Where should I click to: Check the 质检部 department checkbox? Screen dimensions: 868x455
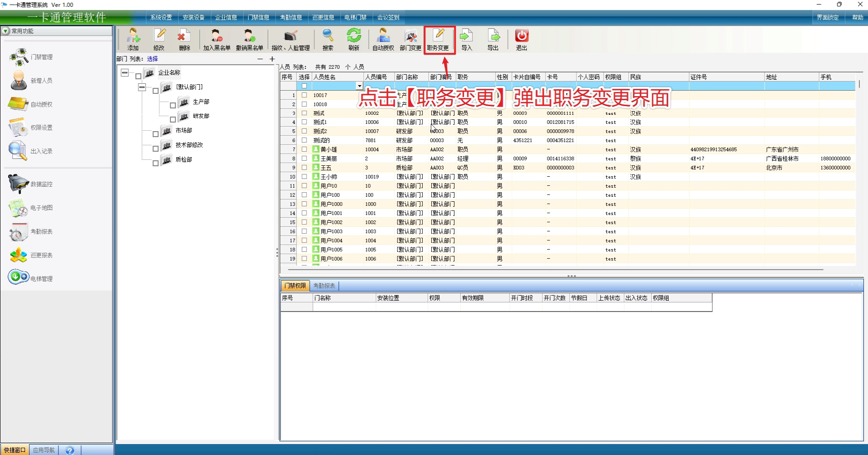(156, 163)
